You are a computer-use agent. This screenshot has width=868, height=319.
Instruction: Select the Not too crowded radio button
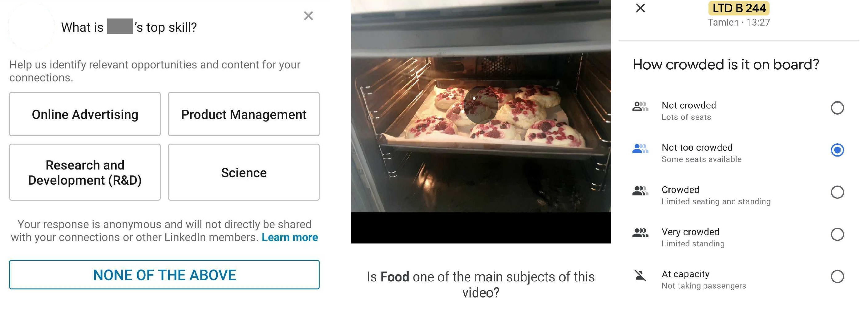tap(837, 150)
